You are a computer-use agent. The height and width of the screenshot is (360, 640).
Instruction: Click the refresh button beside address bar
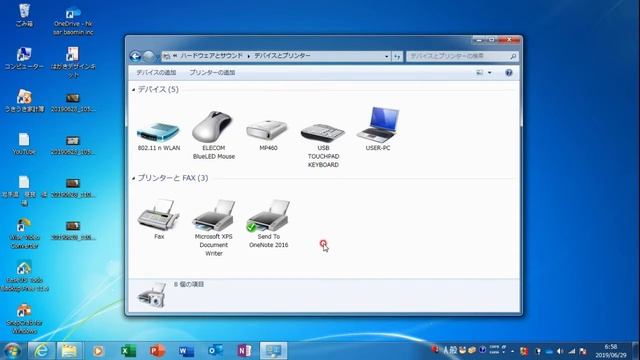[398, 56]
